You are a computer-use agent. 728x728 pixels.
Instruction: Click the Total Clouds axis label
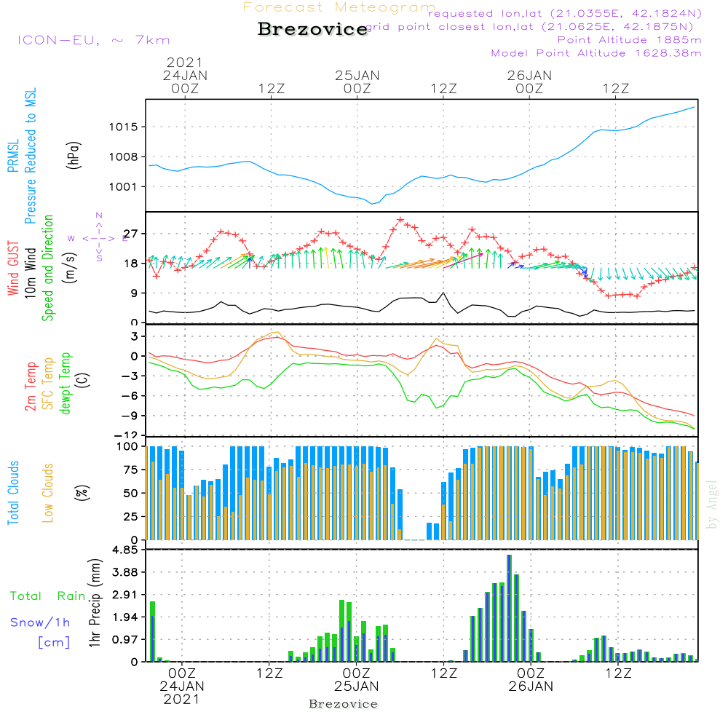[14, 493]
